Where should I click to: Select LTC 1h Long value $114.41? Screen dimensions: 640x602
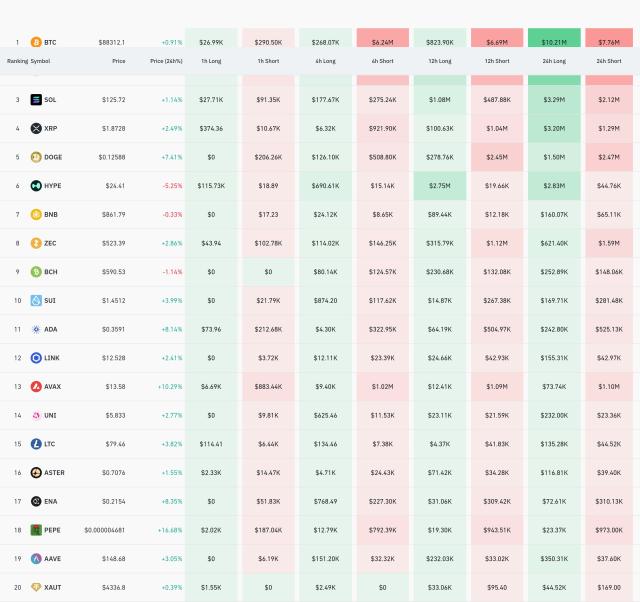[x=211, y=444]
